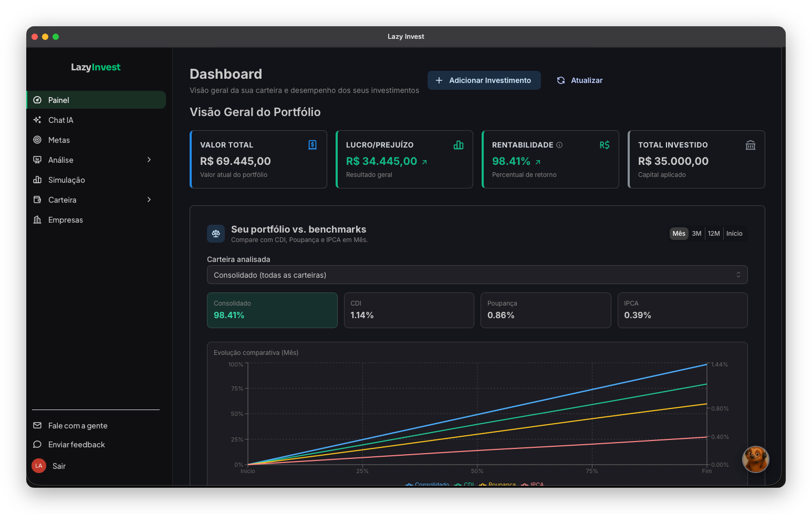Click the Painel compass icon

point(37,100)
